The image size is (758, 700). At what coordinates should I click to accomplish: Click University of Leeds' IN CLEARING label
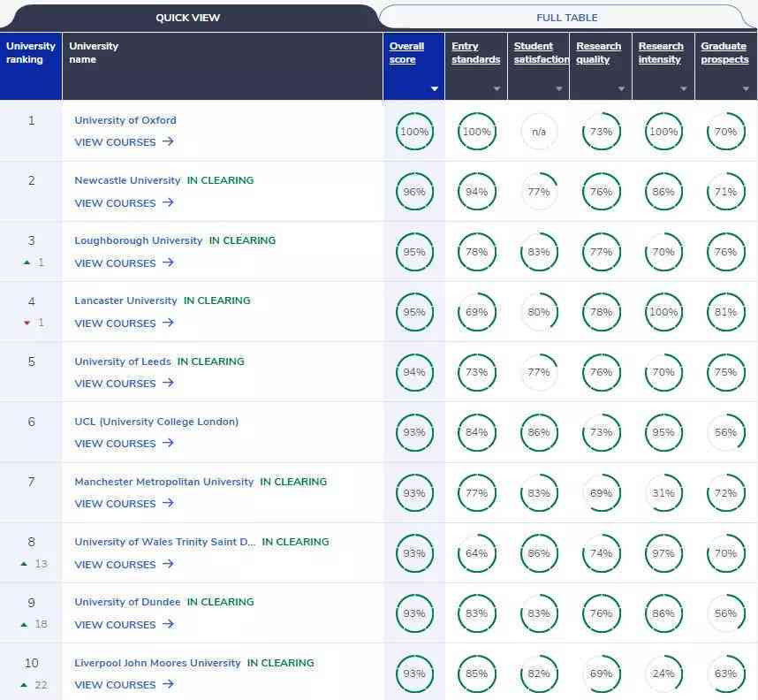(211, 361)
